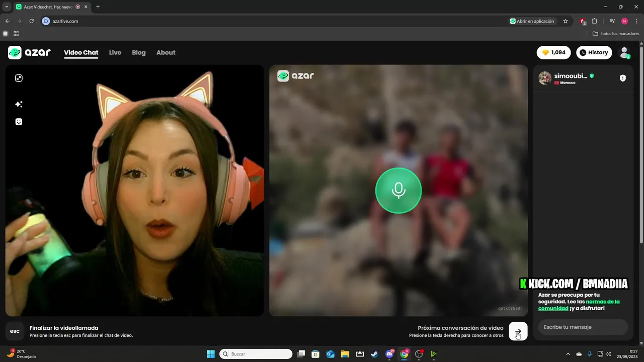Open Outlook from taskbar

coord(331,354)
